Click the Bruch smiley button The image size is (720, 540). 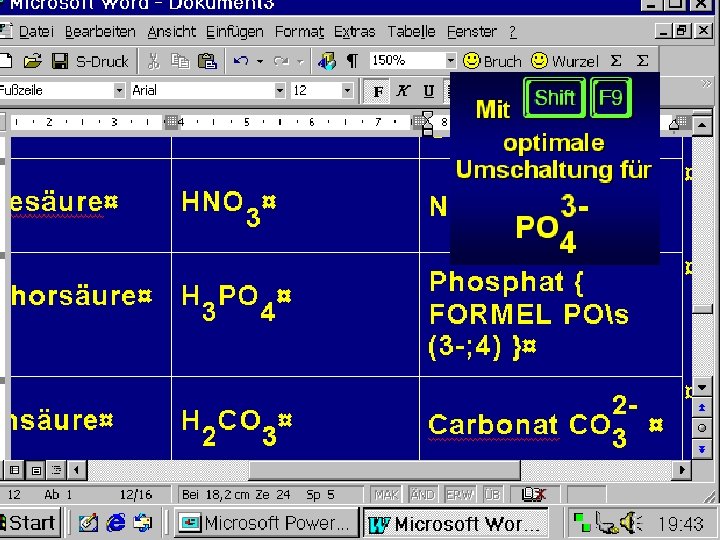click(x=492, y=61)
